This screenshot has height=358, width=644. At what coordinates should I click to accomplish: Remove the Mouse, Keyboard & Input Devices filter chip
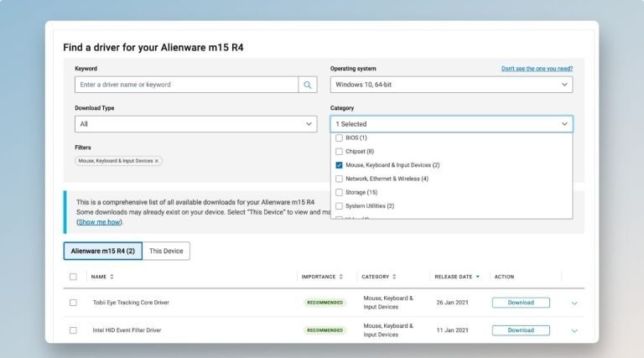click(156, 161)
